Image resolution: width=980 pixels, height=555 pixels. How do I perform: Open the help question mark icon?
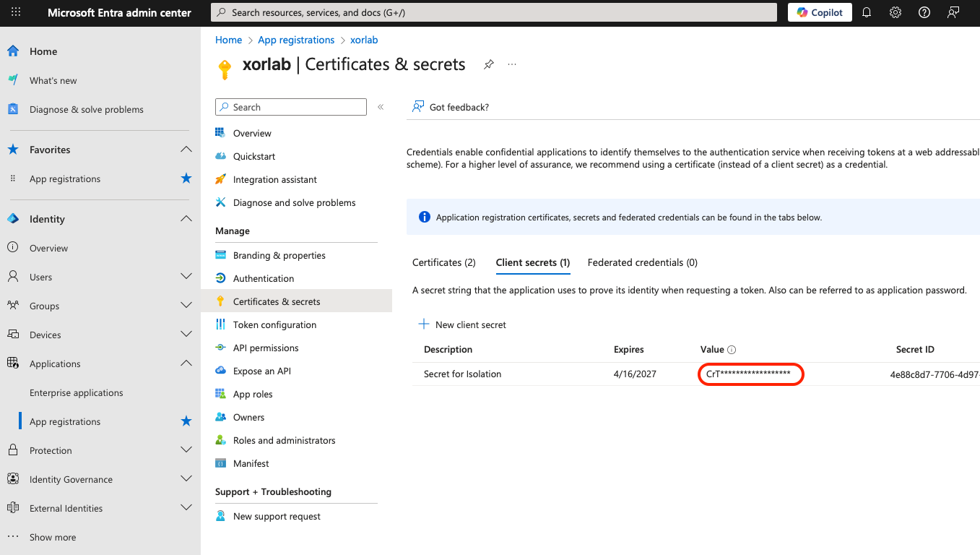pos(924,12)
